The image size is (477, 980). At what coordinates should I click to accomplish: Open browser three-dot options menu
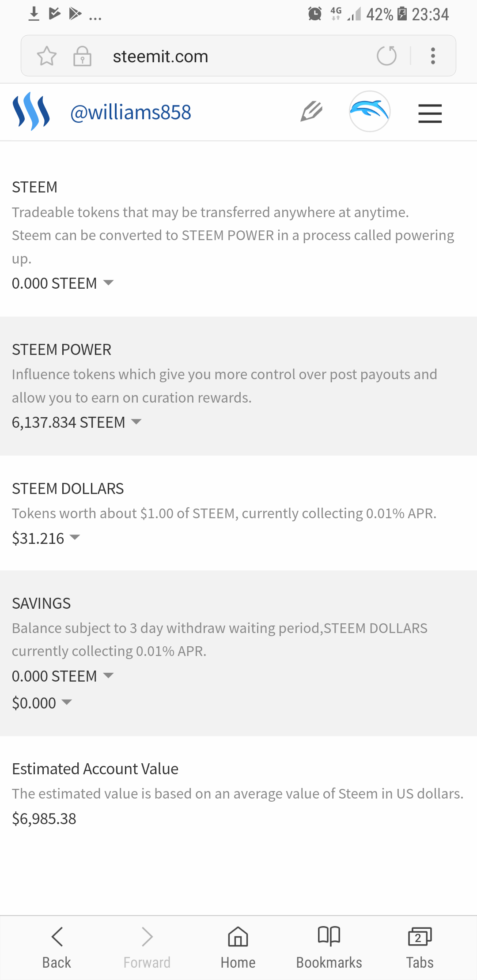click(x=433, y=56)
